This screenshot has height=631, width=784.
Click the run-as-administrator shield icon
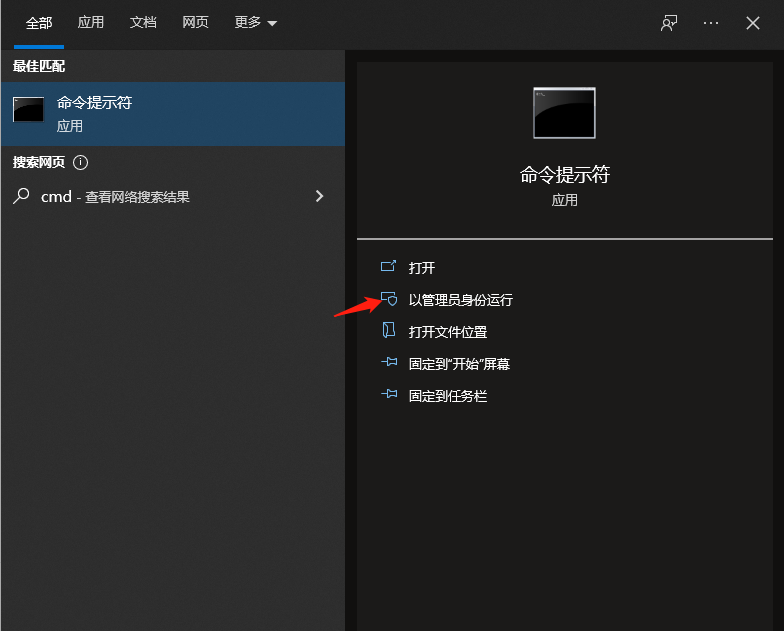(389, 298)
